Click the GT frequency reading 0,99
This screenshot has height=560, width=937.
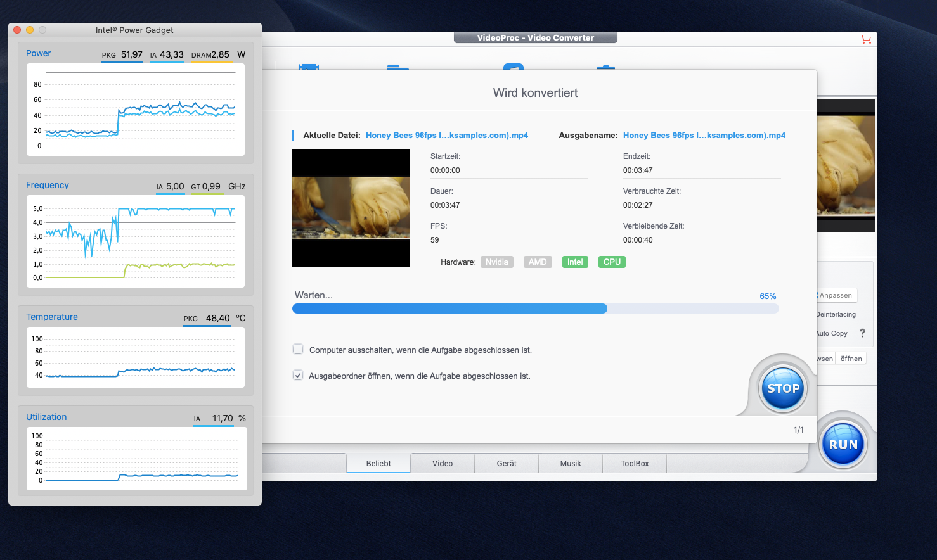click(x=211, y=187)
